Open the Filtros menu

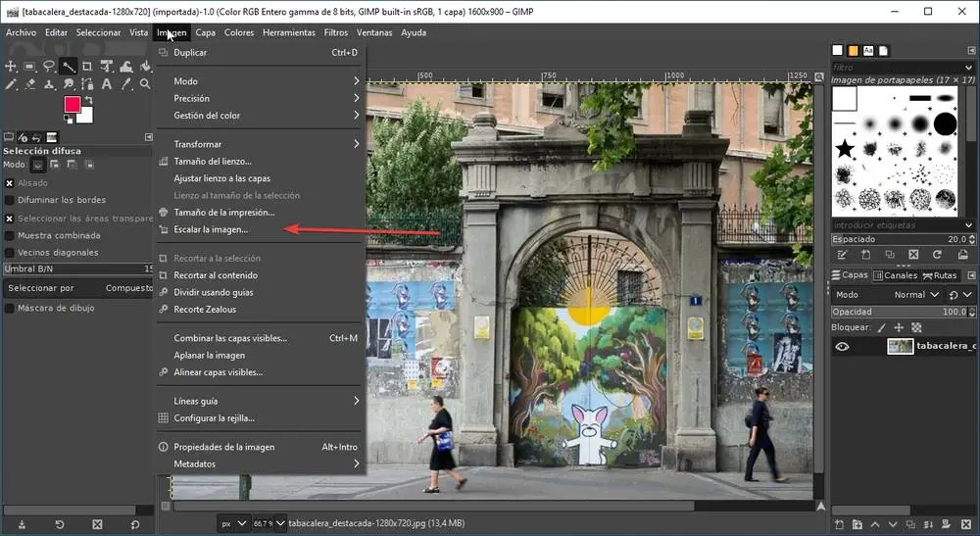click(x=335, y=32)
